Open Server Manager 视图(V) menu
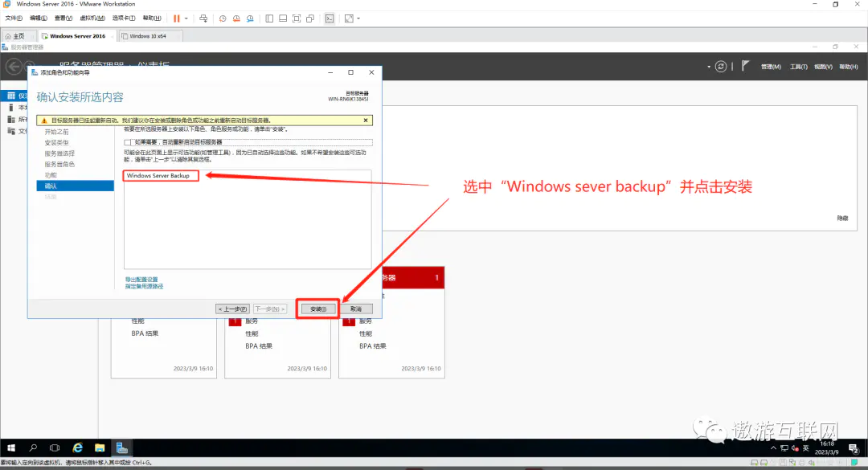 pyautogui.click(x=823, y=67)
